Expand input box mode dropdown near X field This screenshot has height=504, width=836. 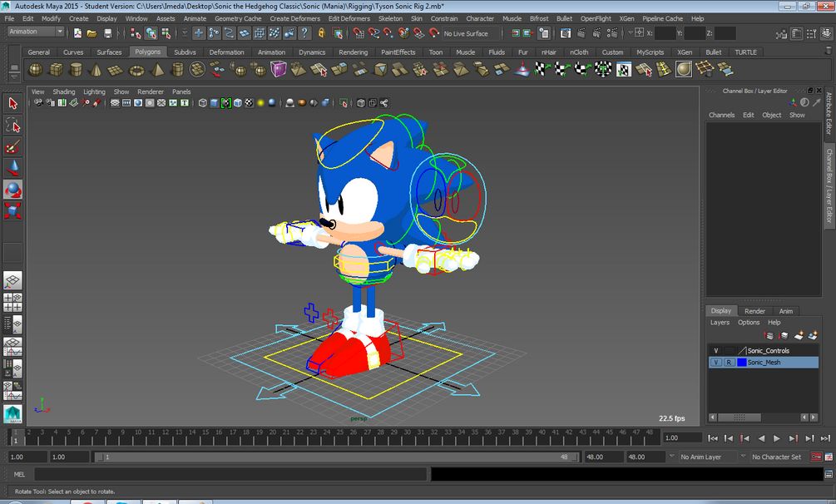[631, 33]
